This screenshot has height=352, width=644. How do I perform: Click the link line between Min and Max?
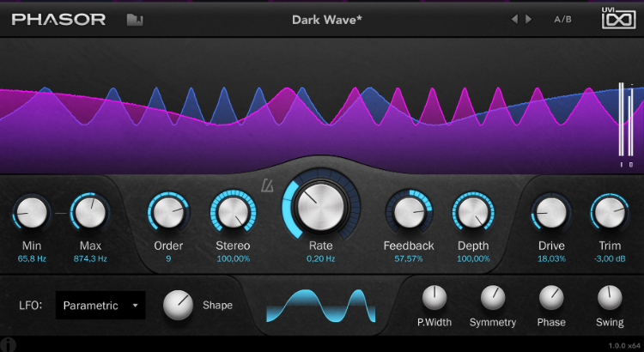pos(61,213)
